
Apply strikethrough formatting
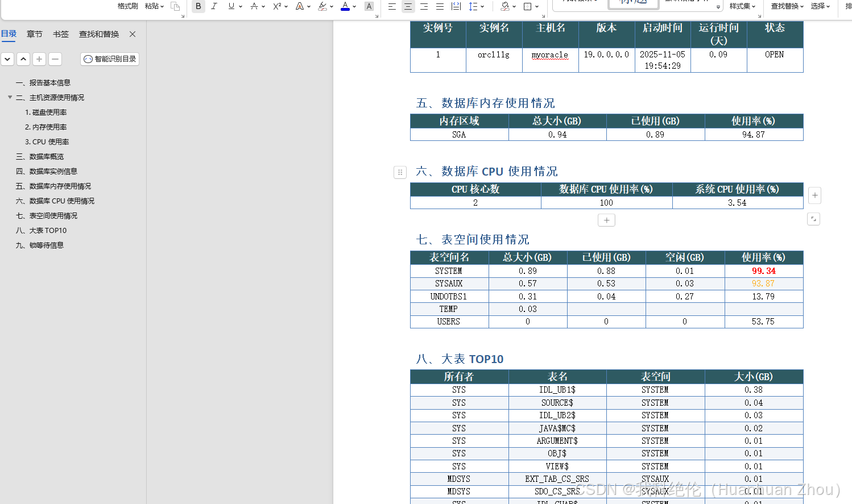pos(254,6)
